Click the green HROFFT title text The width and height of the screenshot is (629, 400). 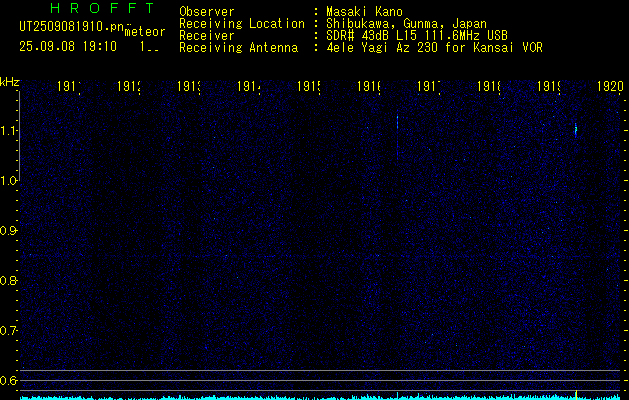coord(102,8)
